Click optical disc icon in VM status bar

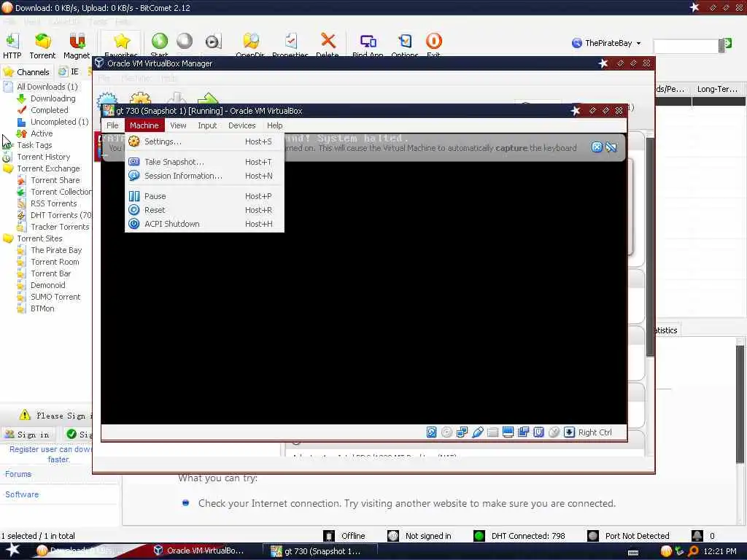click(x=446, y=432)
